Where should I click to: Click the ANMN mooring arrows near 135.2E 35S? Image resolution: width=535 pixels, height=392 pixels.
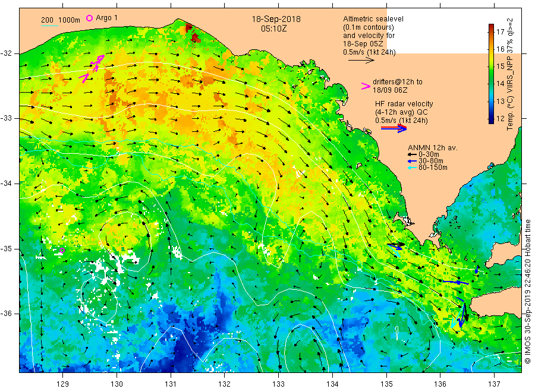(396, 249)
